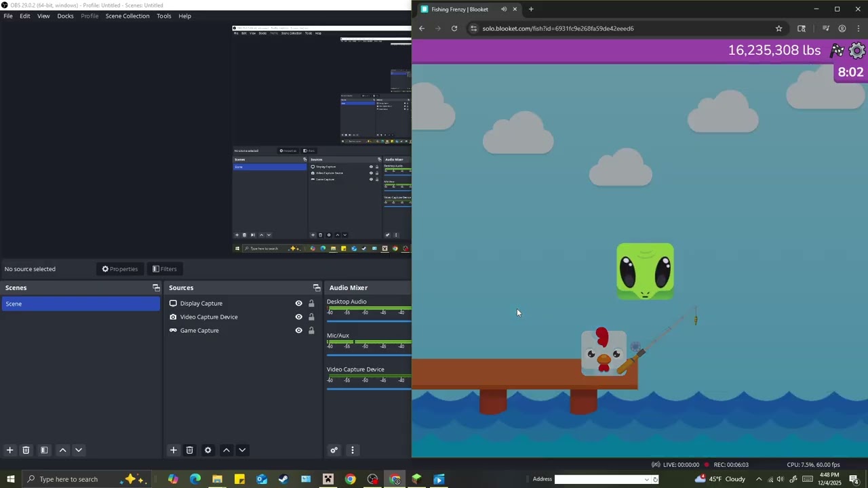This screenshot has height=488, width=868.
Task: Open a new Chrome tab
Action: point(531,9)
